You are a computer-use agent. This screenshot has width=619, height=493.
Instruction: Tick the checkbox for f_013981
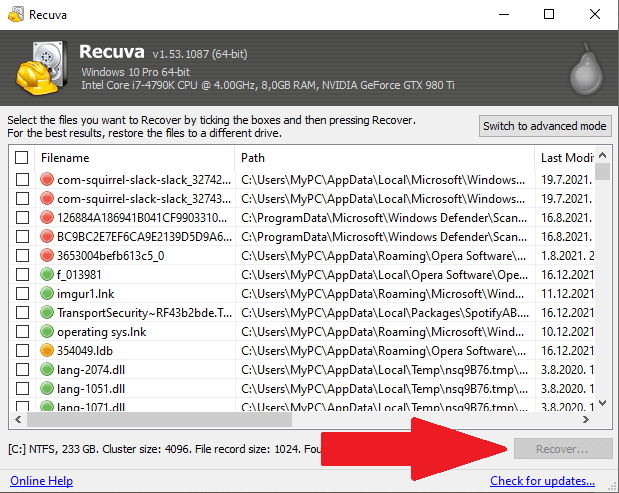23,274
